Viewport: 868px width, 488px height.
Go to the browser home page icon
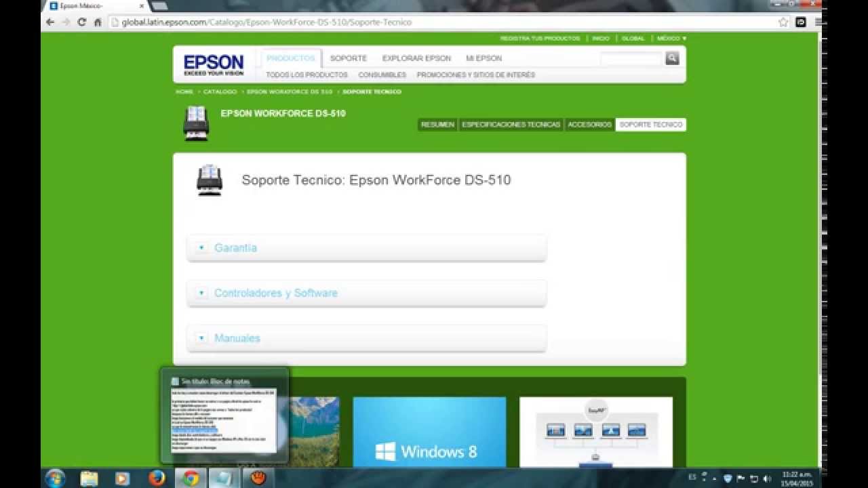click(x=98, y=22)
